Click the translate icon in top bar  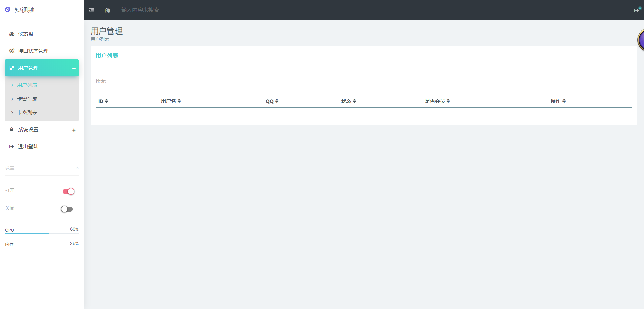point(107,10)
